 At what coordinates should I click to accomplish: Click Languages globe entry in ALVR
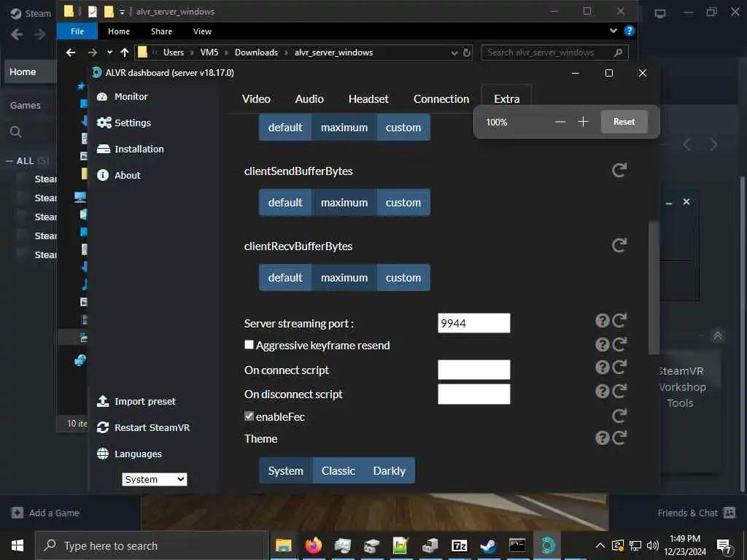(129, 454)
